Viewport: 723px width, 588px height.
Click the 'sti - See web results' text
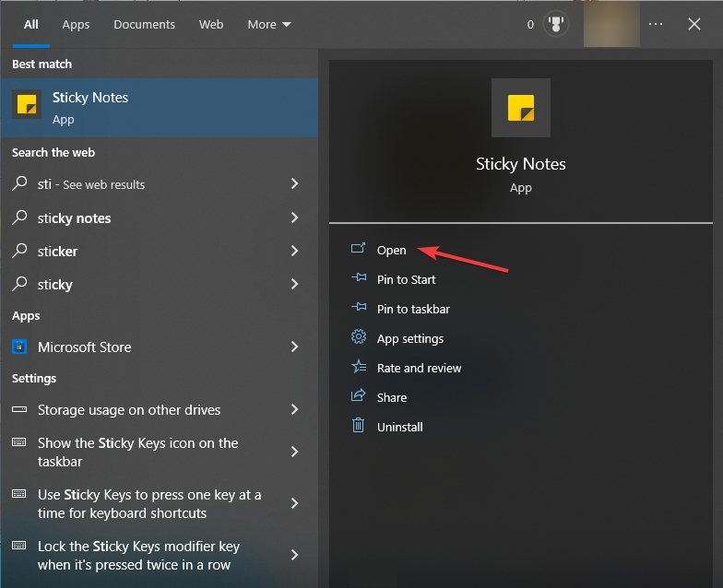click(91, 184)
